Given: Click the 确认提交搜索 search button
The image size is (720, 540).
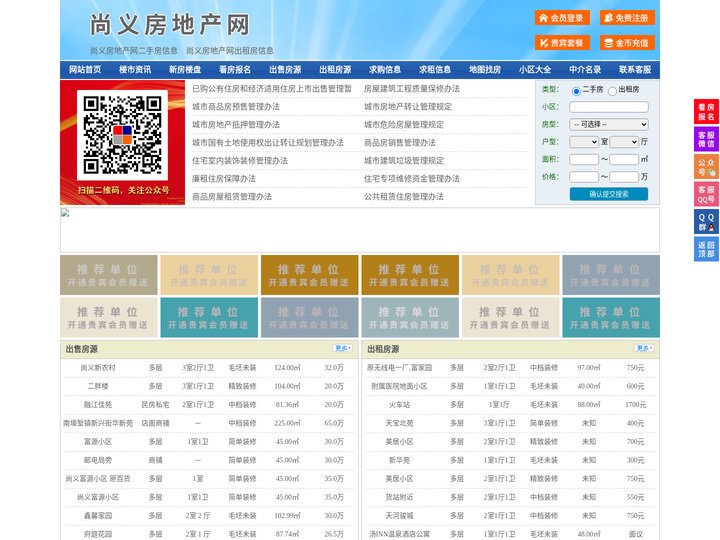Looking at the screenshot, I should [x=609, y=194].
